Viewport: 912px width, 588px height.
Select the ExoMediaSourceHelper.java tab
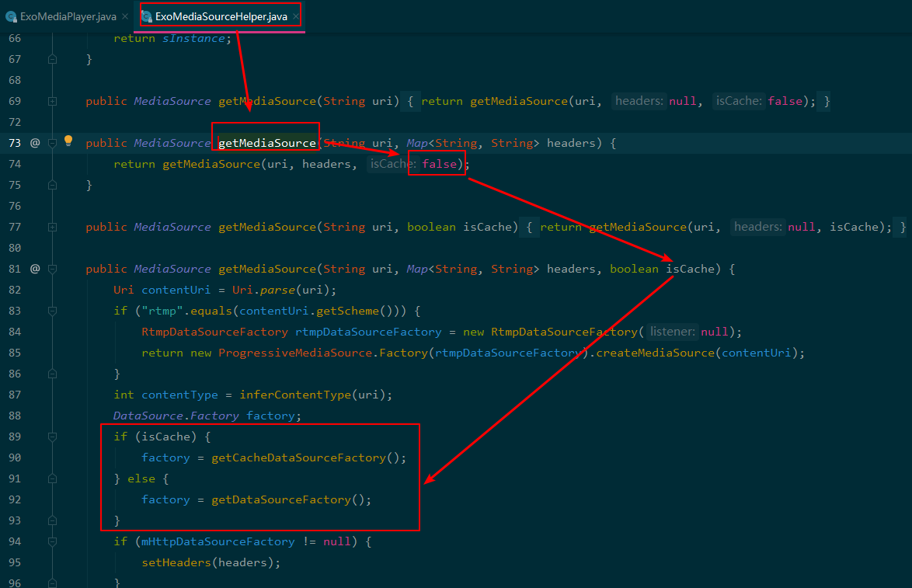pyautogui.click(x=221, y=16)
